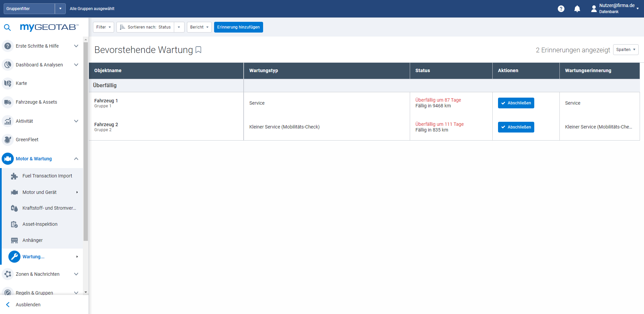Screen dimensions: 644x314
Task: Open the Spalten column selector
Action: pyautogui.click(x=625, y=50)
